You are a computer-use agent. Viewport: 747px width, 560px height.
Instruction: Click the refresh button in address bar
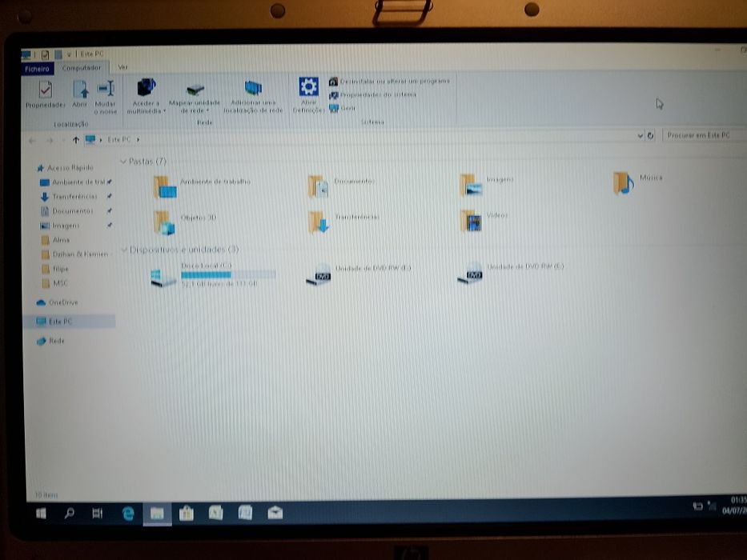[650, 136]
